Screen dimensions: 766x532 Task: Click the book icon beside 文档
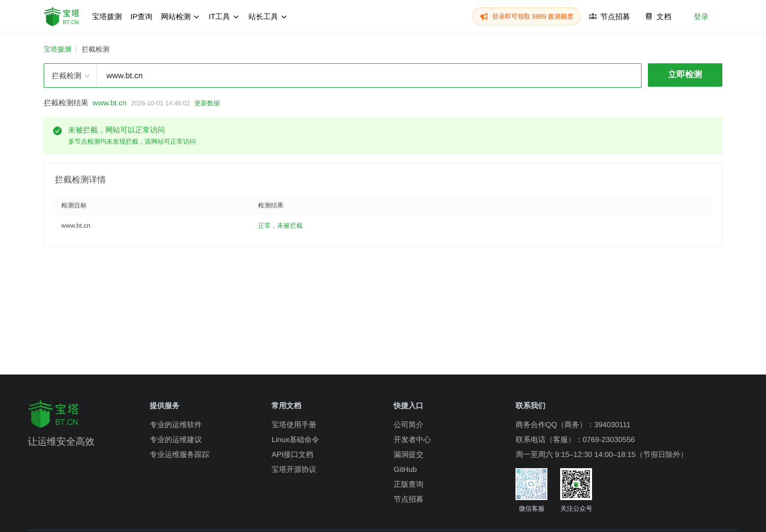tap(649, 16)
